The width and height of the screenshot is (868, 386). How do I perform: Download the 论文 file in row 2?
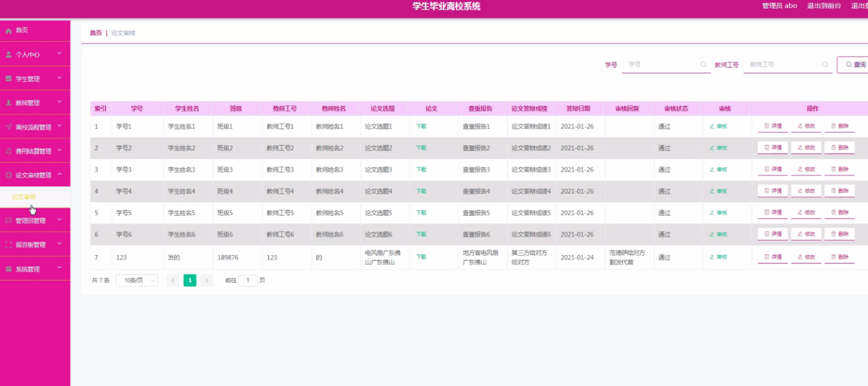[x=421, y=148]
